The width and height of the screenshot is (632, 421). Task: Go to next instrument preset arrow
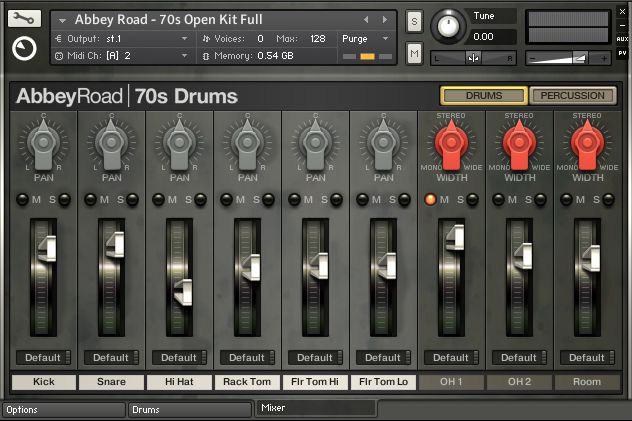[x=385, y=19]
